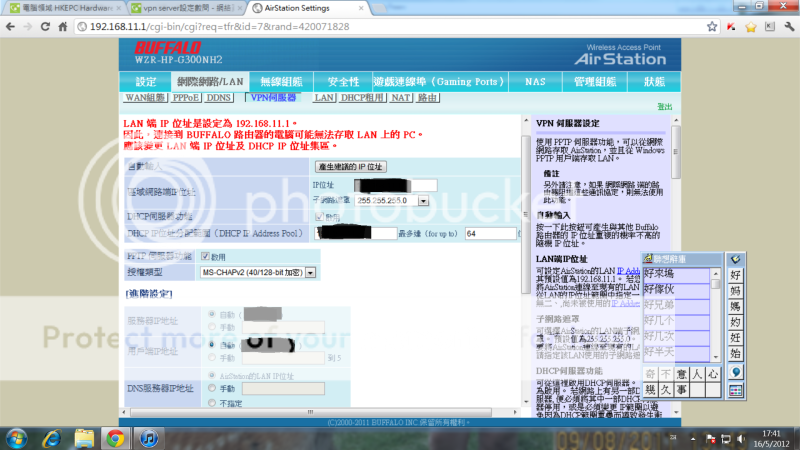Bookmark this page with the star in the address bar
The image size is (800, 450).
tap(712, 27)
